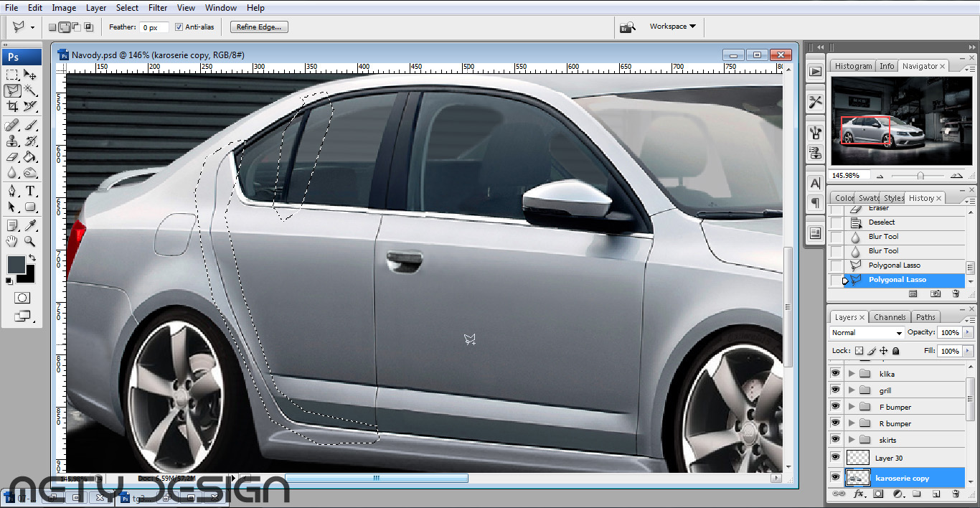
Task: Select the Eyedropper tool
Action: pos(30,226)
